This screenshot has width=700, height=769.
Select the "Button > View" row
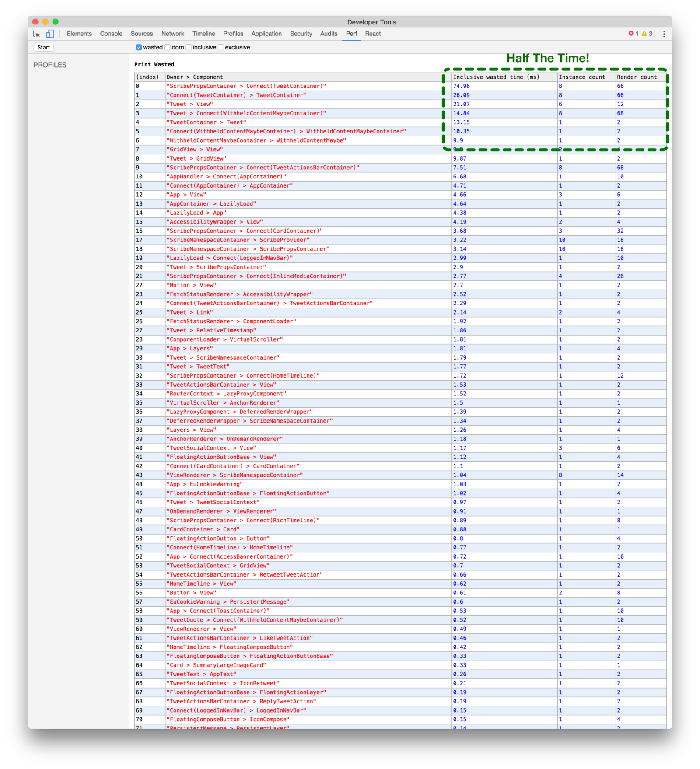pos(400,593)
